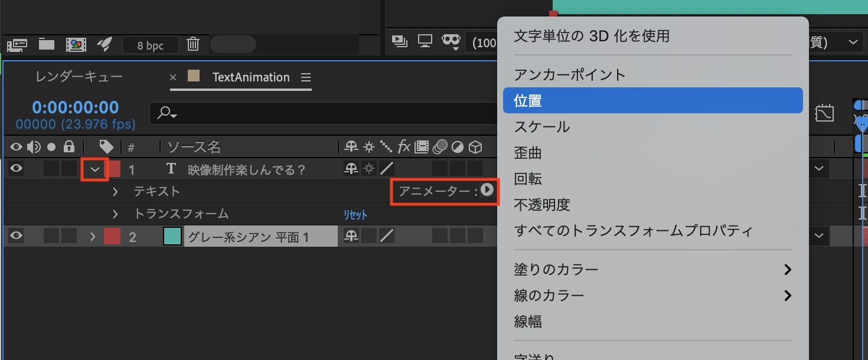Viewport: 868px width, 360px height.
Task: Click the timeline layer search field
Action: (x=322, y=113)
